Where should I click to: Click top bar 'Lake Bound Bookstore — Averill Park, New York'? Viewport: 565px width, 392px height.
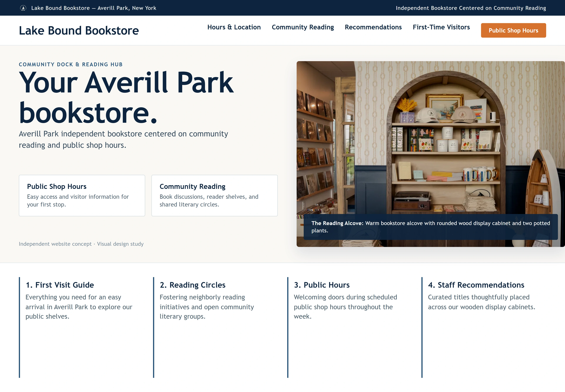[94, 8]
